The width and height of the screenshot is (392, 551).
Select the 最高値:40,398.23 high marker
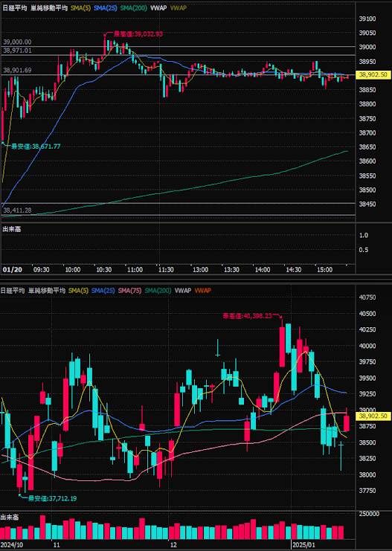pos(248,316)
